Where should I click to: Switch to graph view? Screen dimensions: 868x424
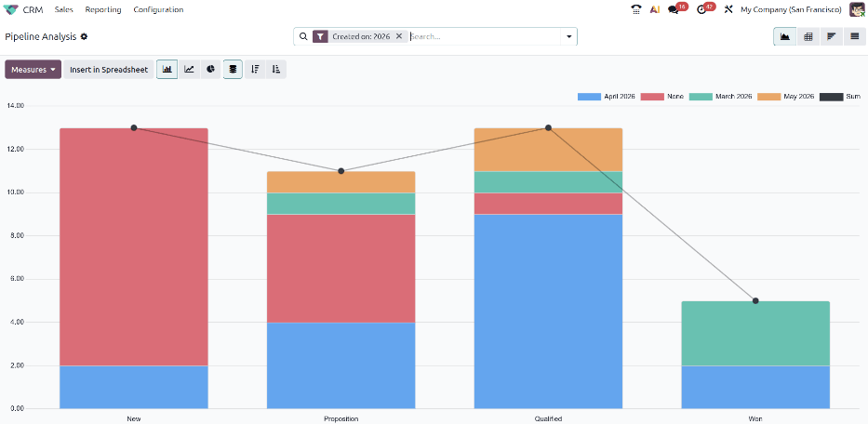[x=785, y=36]
